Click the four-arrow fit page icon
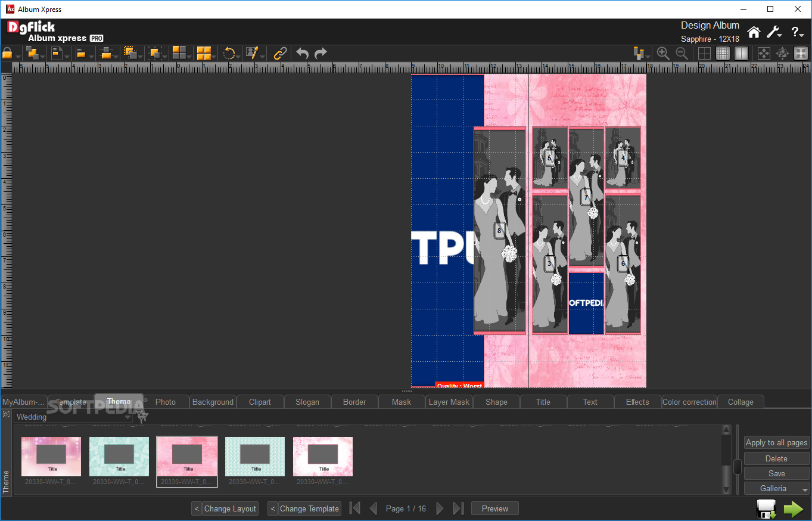Image resolution: width=812 pixels, height=521 pixels. [x=764, y=53]
